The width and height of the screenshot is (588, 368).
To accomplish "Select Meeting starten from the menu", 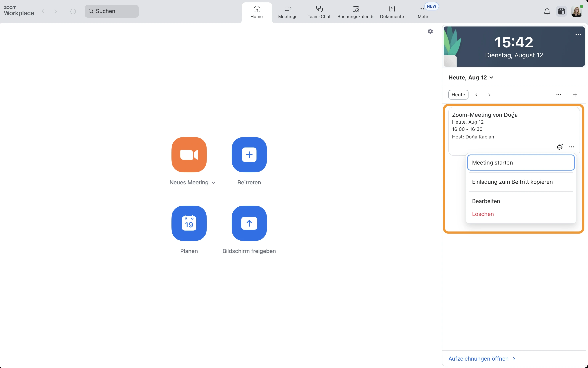I will coord(521,163).
